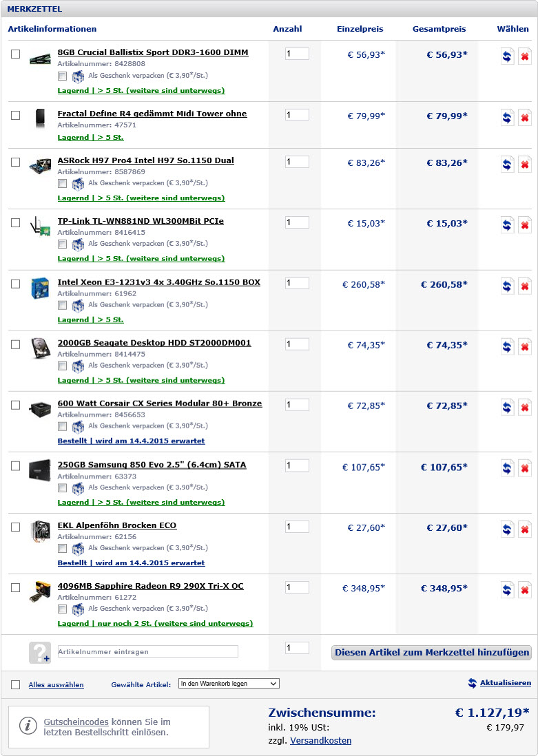Click the 'Artikelnummer eintragen' input field
This screenshot has width=538, height=756.
point(147,651)
